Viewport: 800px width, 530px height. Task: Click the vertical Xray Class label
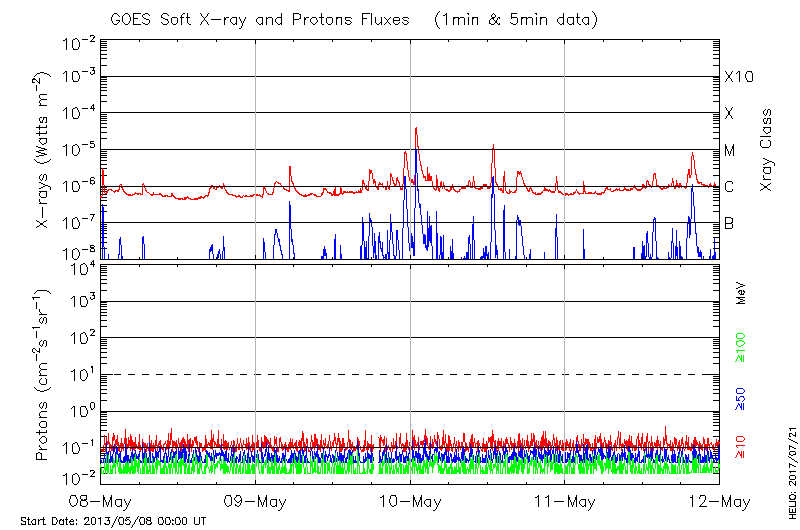(767, 151)
